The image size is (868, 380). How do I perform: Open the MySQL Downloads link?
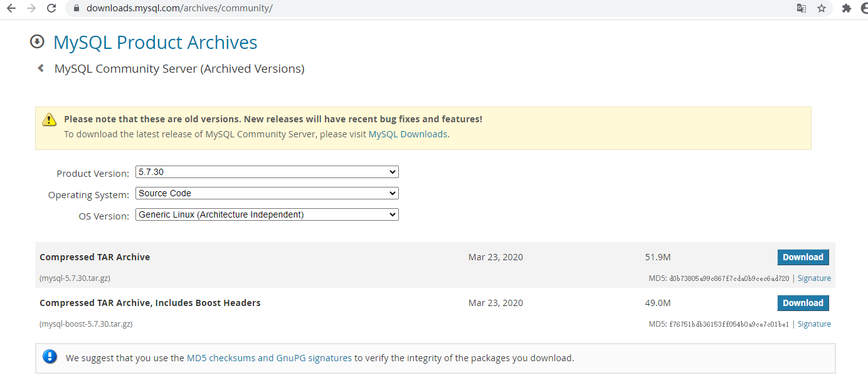pos(408,134)
